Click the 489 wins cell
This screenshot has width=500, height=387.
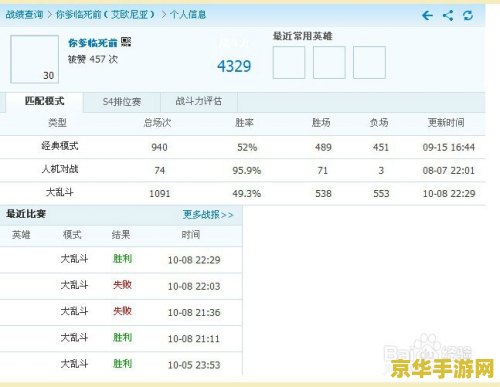click(x=323, y=147)
